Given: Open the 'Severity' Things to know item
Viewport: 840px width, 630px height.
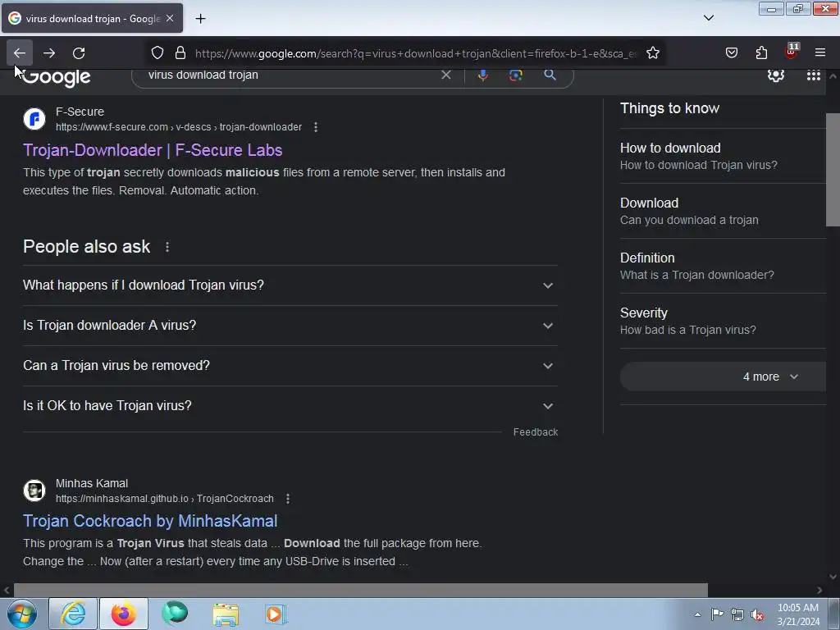Looking at the screenshot, I should coord(723,321).
